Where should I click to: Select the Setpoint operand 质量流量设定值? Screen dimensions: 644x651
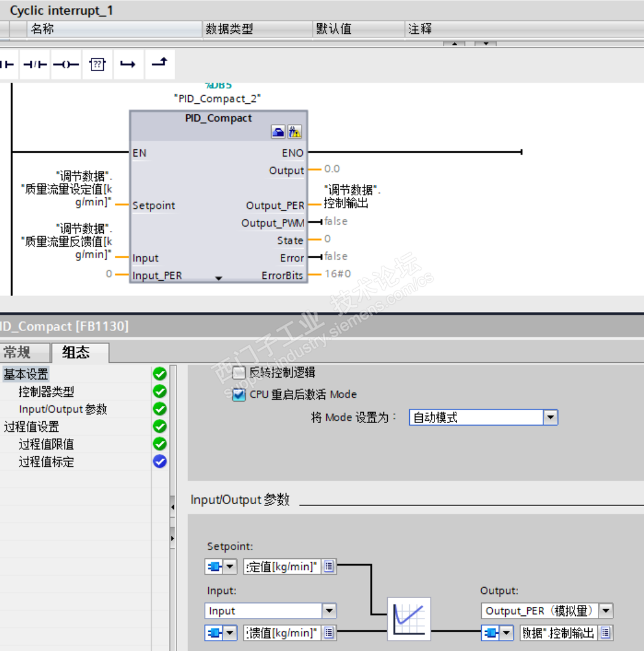[x=67, y=189]
